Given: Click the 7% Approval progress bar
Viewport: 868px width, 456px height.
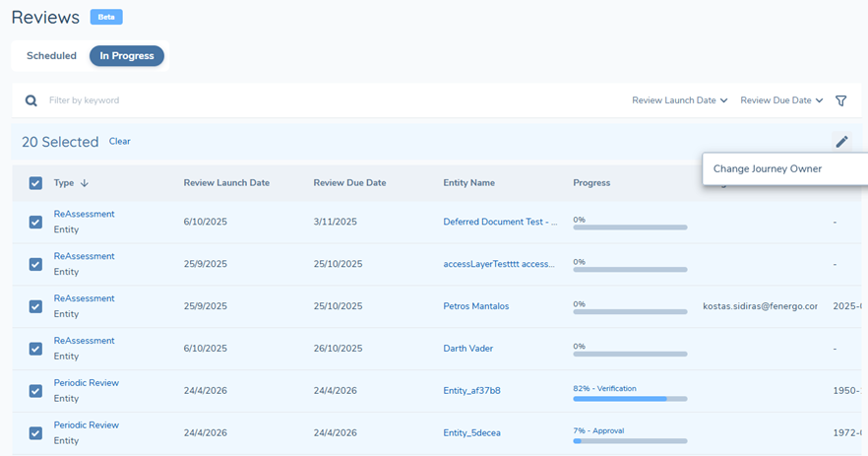Looking at the screenshot, I should click(630, 441).
